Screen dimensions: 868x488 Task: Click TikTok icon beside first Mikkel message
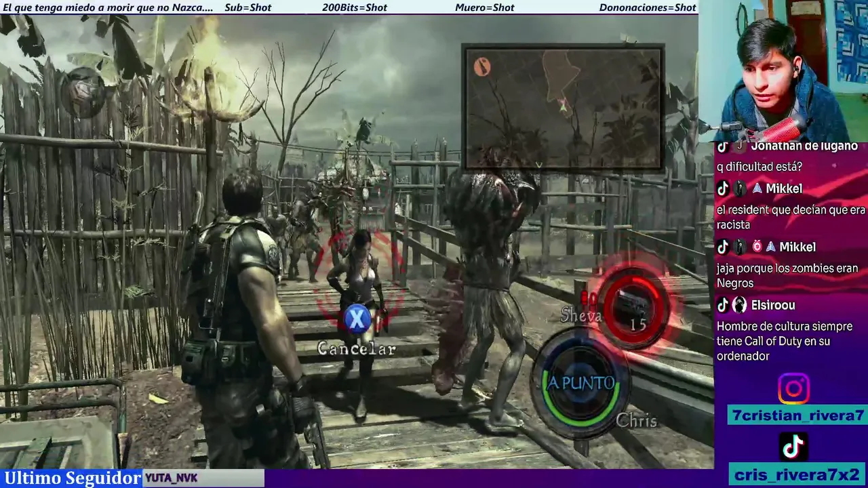tap(723, 189)
